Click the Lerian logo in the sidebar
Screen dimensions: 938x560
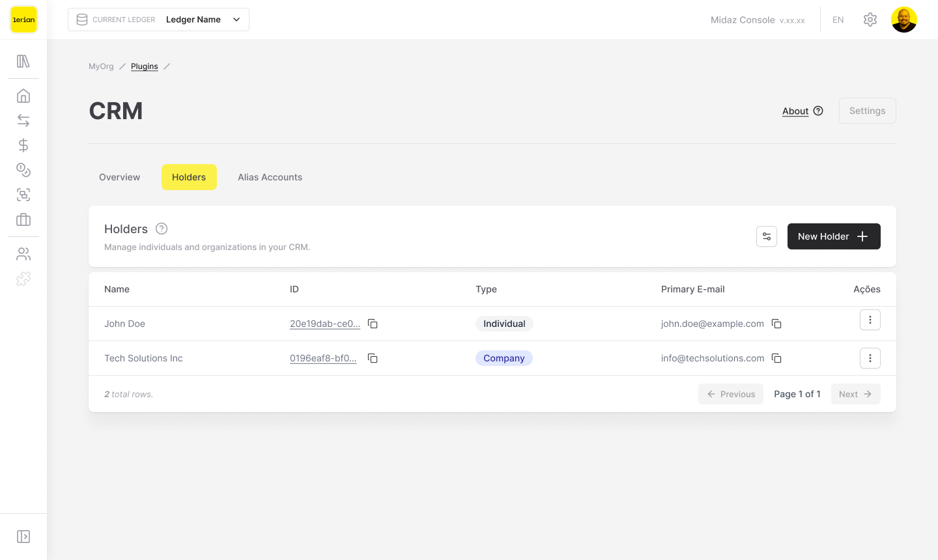(x=23, y=20)
